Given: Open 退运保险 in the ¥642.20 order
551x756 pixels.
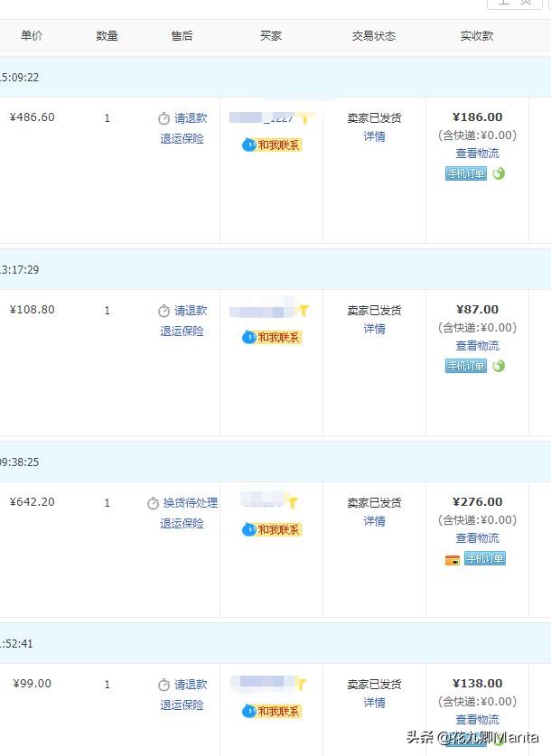Looking at the screenshot, I should [182, 524].
